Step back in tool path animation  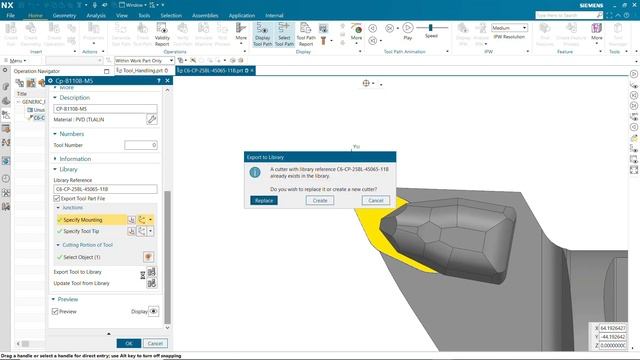(373, 28)
